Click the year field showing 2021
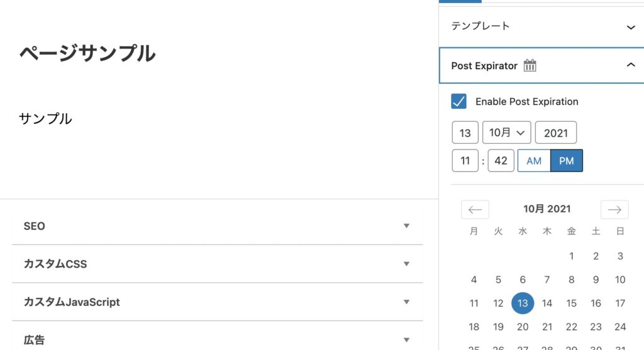 [x=555, y=133]
